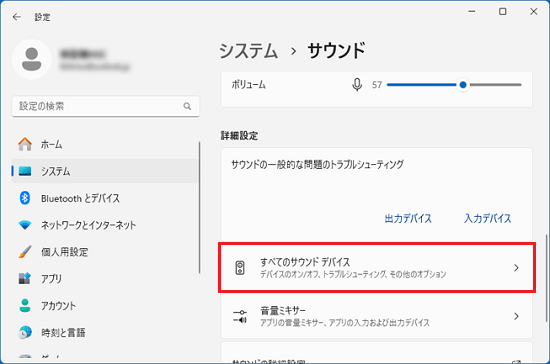This screenshot has width=550, height=364.
Task: Click the 詳細設定 section heading
Action: click(239, 136)
